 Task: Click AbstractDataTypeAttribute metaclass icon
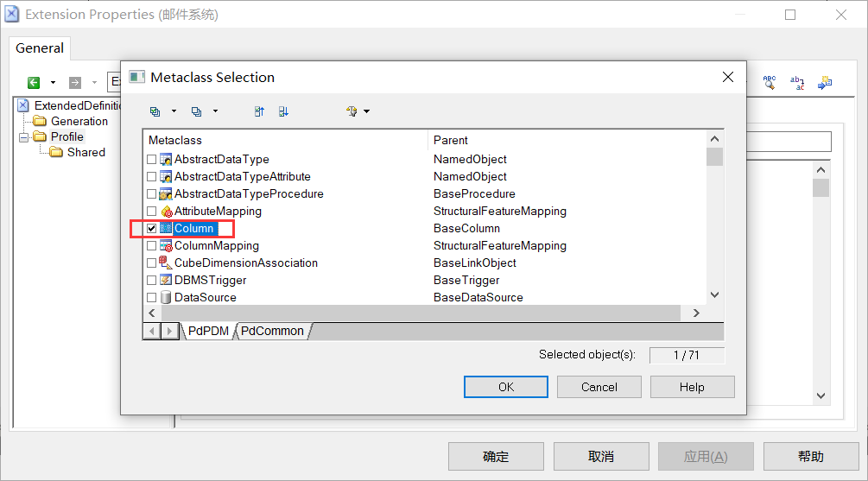166,176
